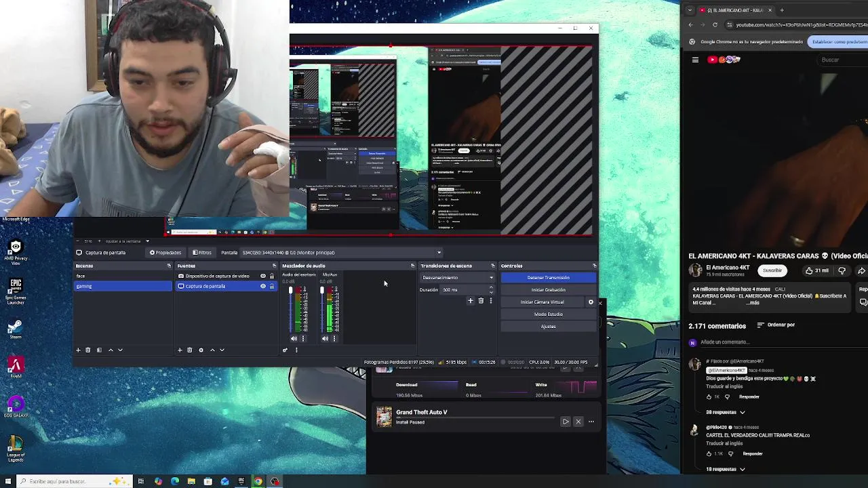This screenshot has height=488, width=868.
Task: Pop out the Escenas dock panel
Action: (x=169, y=266)
